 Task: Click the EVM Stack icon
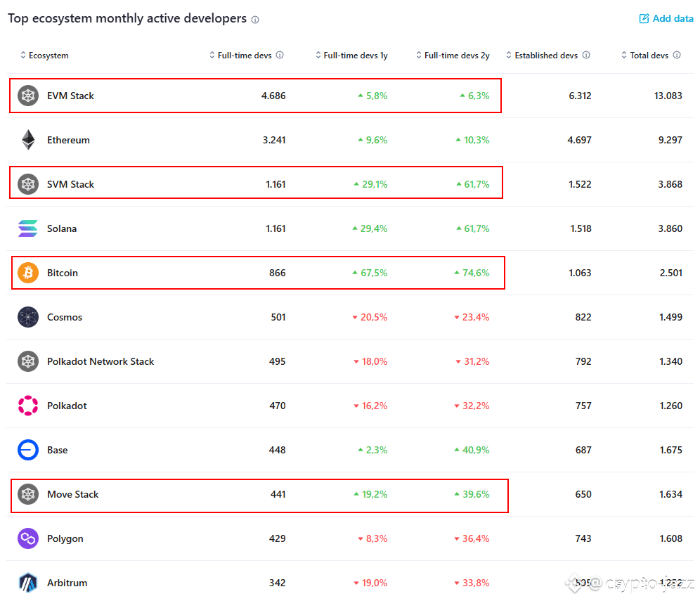[x=28, y=96]
